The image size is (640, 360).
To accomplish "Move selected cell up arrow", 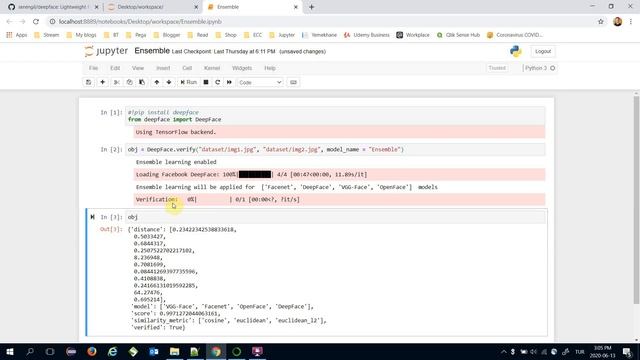I will (x=156, y=82).
